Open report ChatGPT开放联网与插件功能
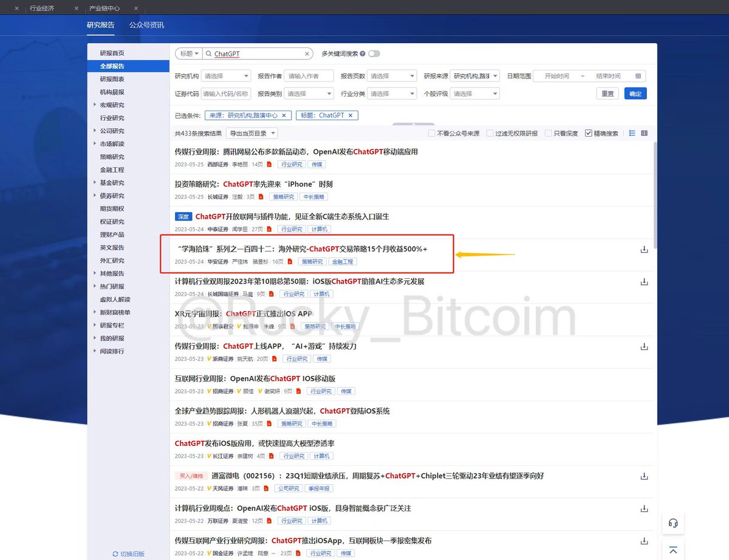This screenshot has width=729, height=560. click(x=292, y=217)
